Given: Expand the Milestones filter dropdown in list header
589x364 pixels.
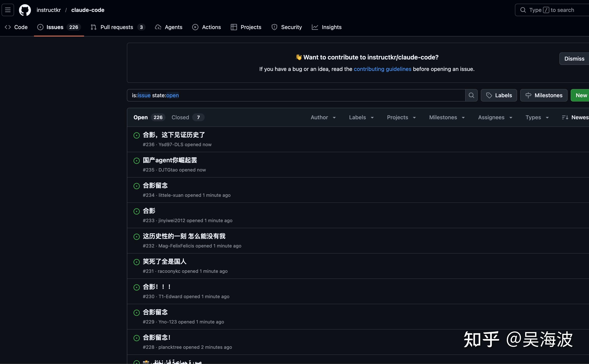Looking at the screenshot, I should pos(447,118).
